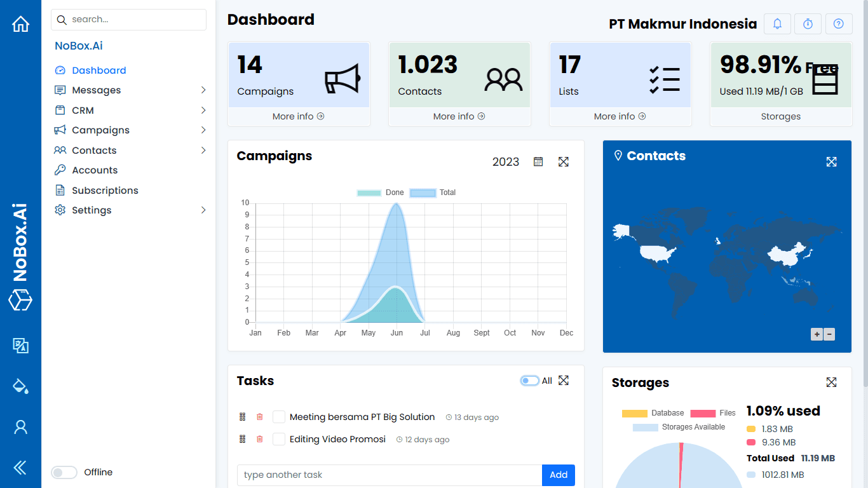This screenshot has height=488, width=868.
Task: Select Subscriptions from the sidebar
Action: (104, 190)
